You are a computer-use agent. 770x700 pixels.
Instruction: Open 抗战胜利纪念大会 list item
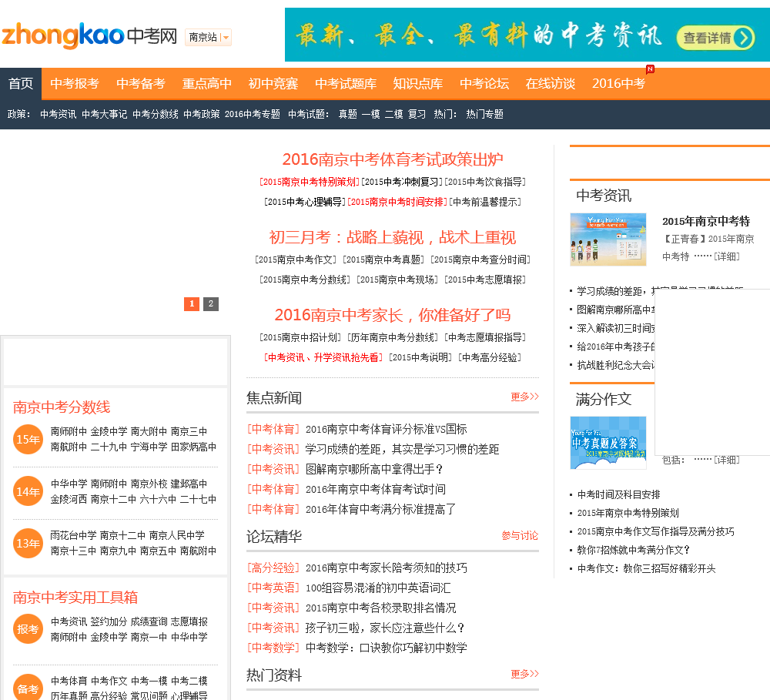[616, 366]
